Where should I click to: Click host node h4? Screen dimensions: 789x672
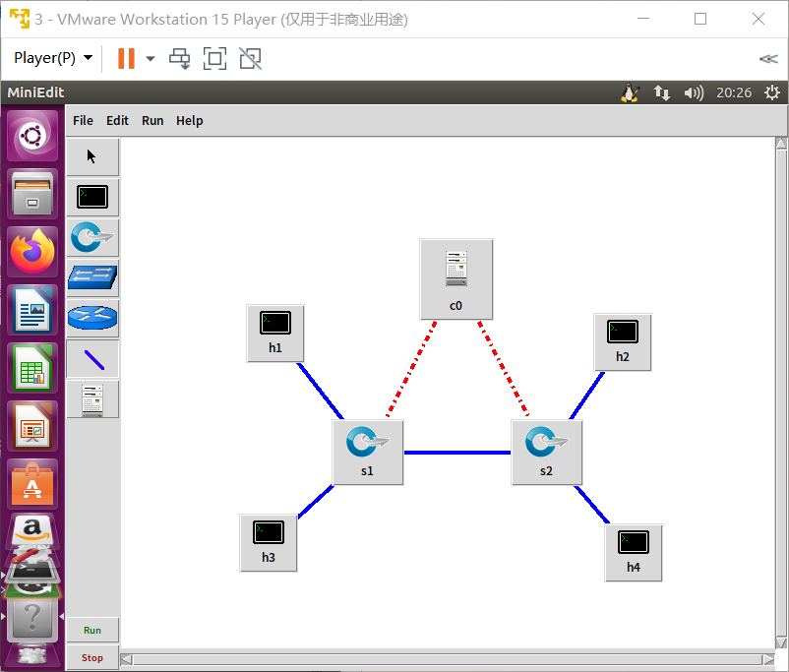[634, 553]
